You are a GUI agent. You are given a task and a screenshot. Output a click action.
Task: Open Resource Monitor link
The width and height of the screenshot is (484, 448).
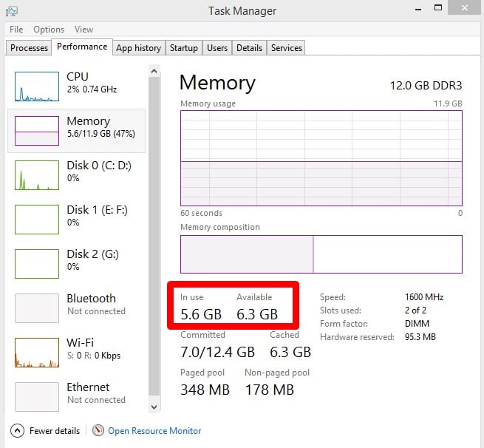(154, 430)
